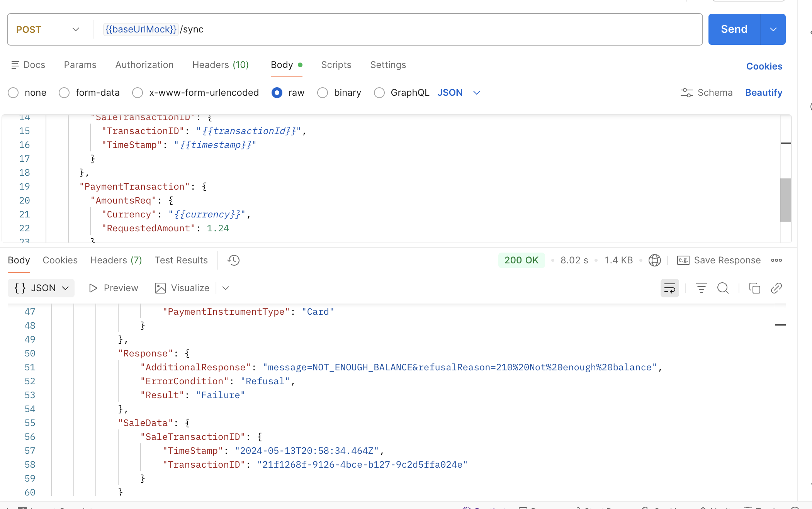Click the Save Response example icon
This screenshot has height=509, width=812.
683,260
